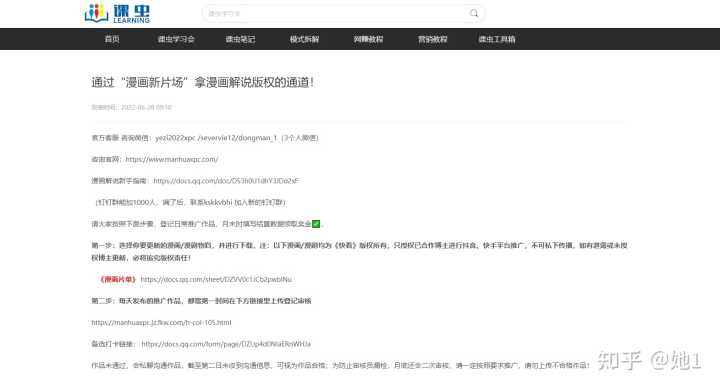Click the publish date under the title
This screenshot has height=390, width=720.
(x=131, y=107)
